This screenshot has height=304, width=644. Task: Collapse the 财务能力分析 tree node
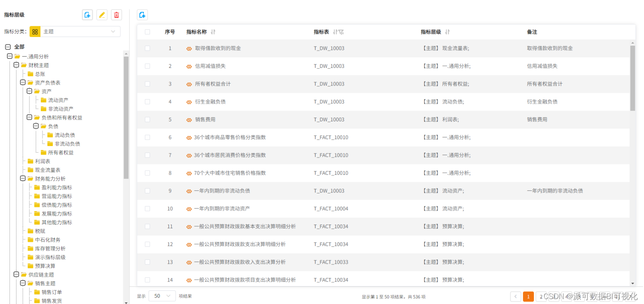[x=23, y=179]
